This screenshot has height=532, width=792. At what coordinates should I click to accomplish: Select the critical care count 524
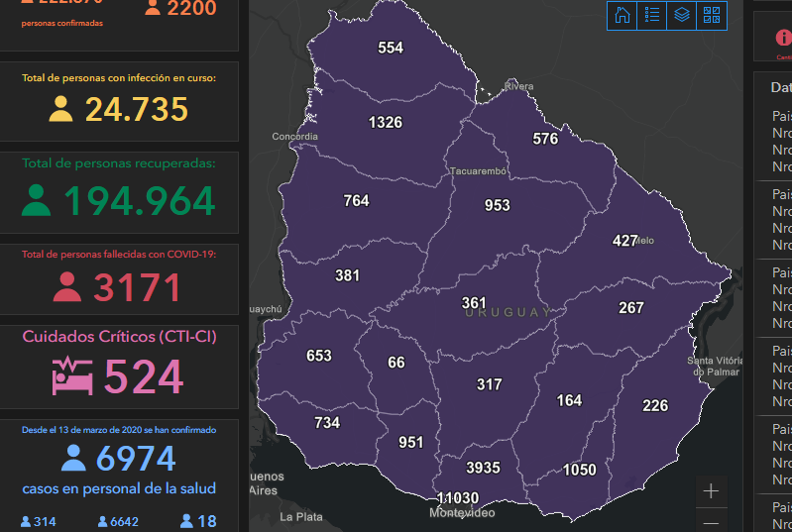coord(144,376)
